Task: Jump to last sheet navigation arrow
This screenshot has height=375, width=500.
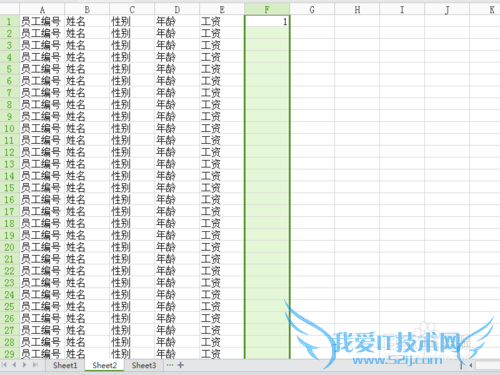Action: click(35, 365)
